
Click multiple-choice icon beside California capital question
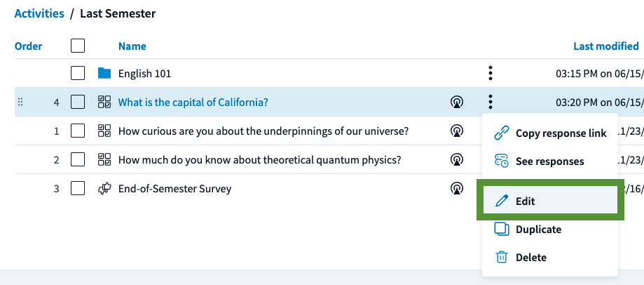tap(104, 102)
